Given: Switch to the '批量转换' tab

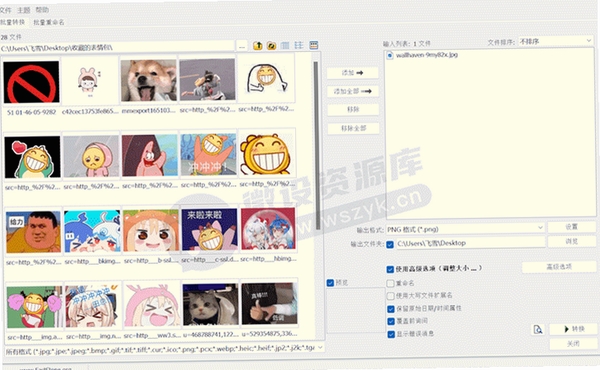Looking at the screenshot, I should (12, 22).
